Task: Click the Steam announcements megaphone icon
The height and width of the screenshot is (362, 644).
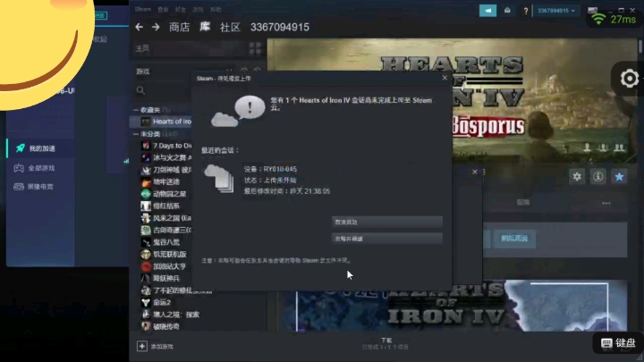Action: 488,11
